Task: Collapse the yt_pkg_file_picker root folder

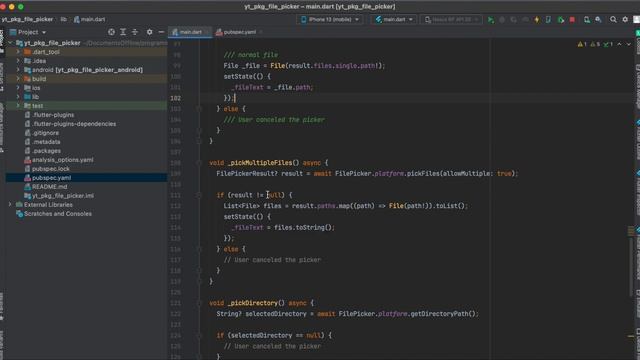Action: (x=10, y=43)
